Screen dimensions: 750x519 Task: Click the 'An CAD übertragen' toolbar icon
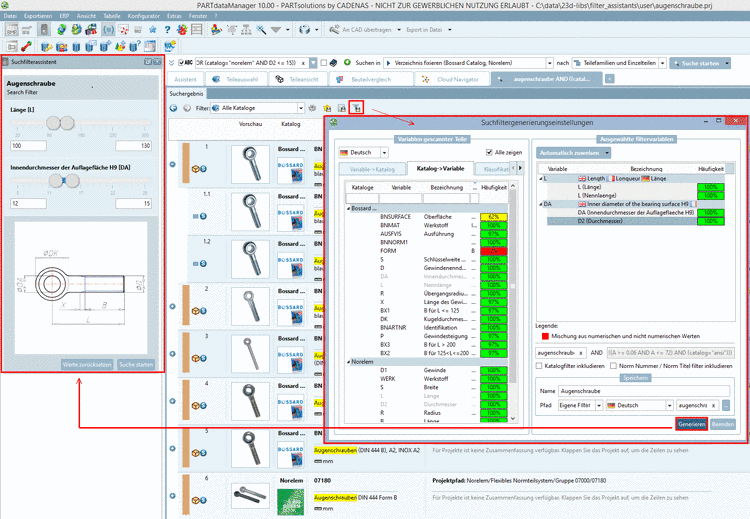pos(334,29)
